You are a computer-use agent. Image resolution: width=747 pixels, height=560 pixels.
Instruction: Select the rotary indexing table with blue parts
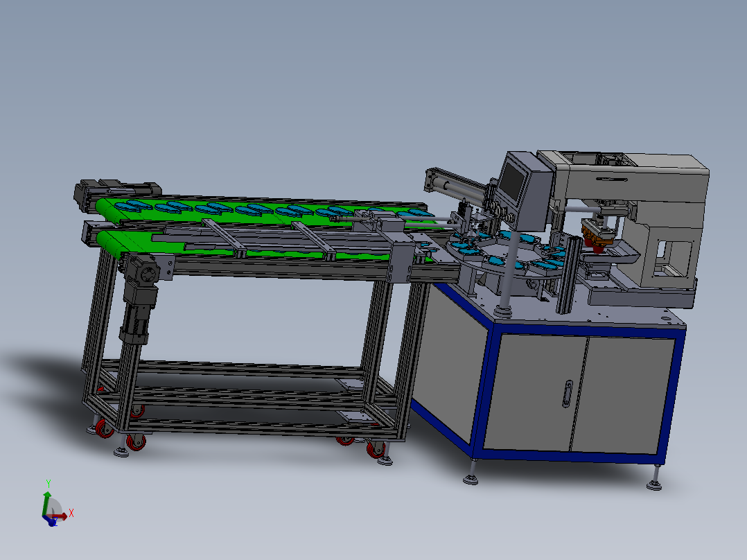tap(506, 252)
